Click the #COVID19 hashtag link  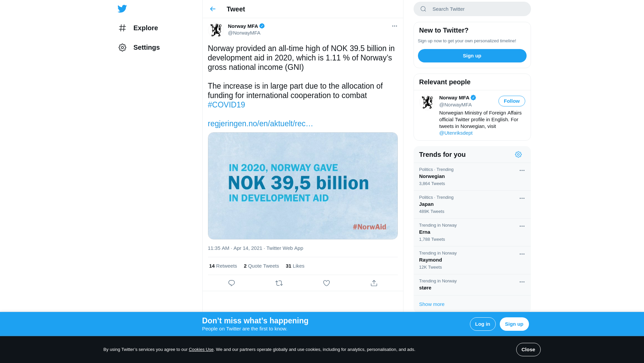click(226, 105)
